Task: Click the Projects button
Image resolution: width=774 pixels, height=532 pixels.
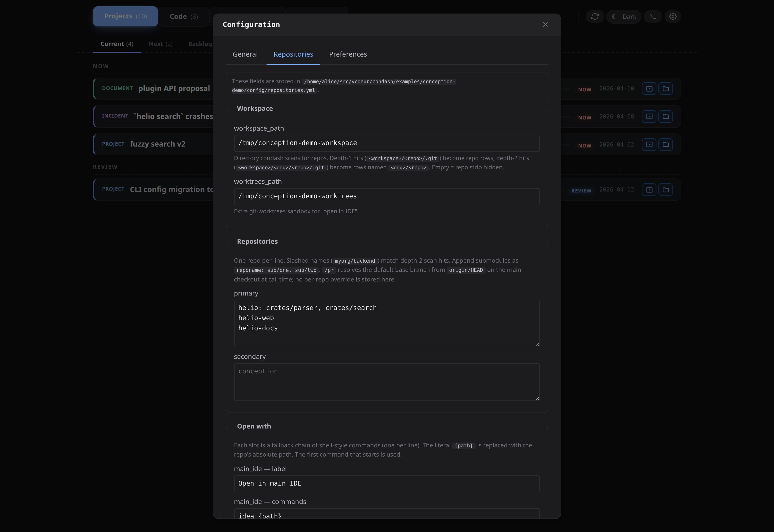Action: [125, 16]
